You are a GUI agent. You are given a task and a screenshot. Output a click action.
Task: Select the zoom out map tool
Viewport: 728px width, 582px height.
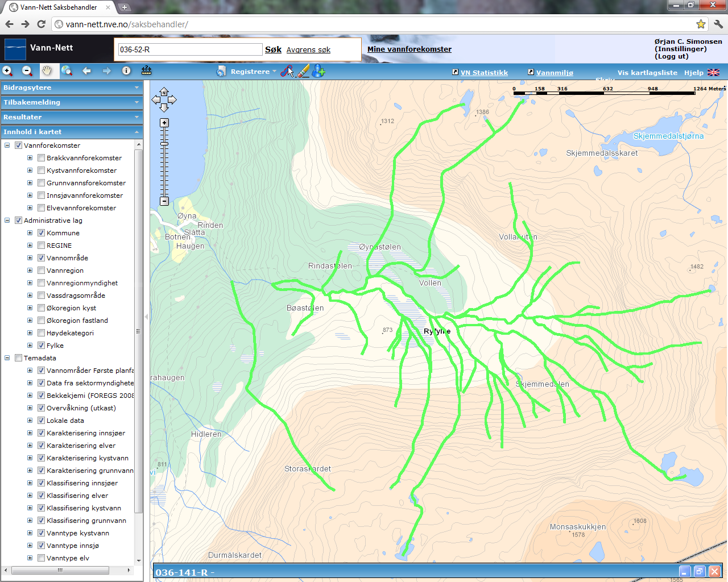[27, 71]
